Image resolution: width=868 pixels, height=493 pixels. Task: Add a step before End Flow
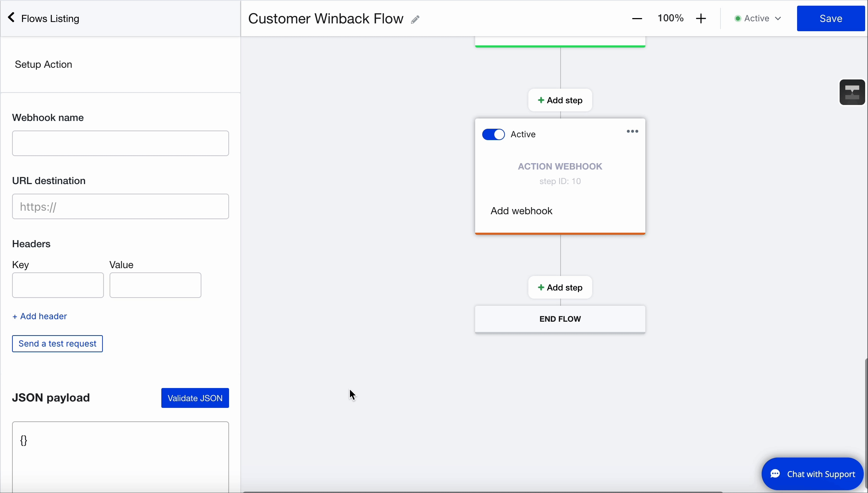click(x=560, y=287)
